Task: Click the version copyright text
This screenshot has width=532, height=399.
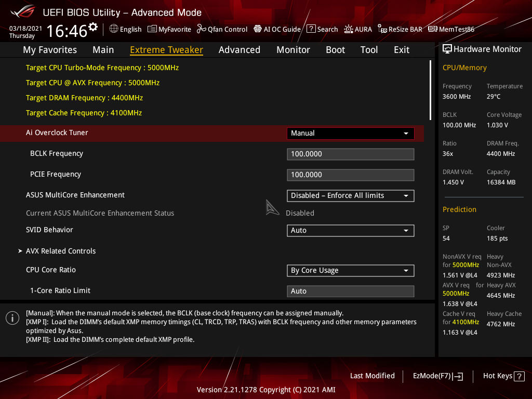Action: 266,390
